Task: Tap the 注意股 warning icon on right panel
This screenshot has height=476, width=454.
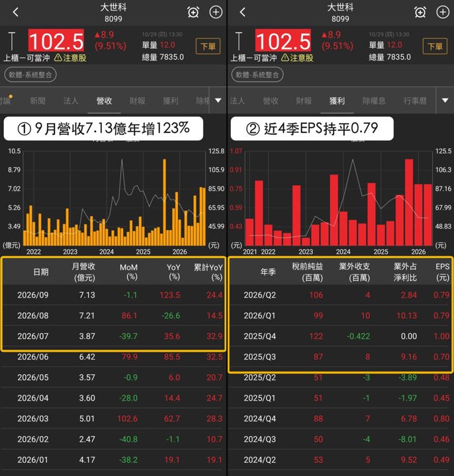Action: point(285,58)
